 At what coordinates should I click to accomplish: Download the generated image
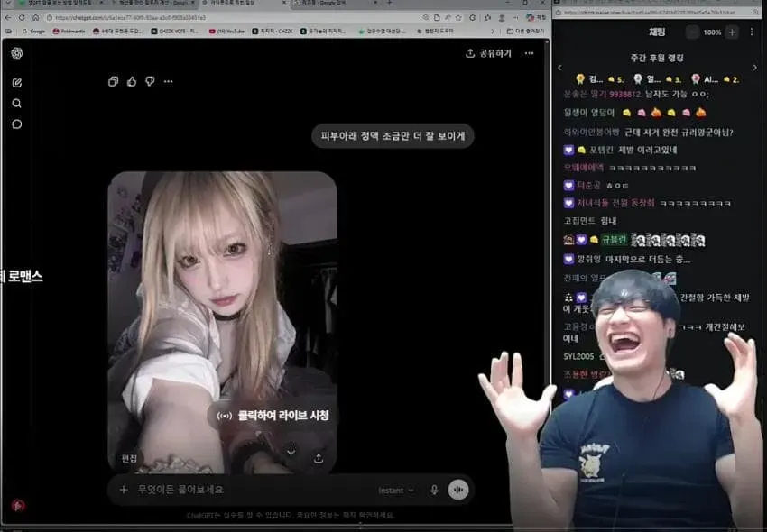click(291, 450)
